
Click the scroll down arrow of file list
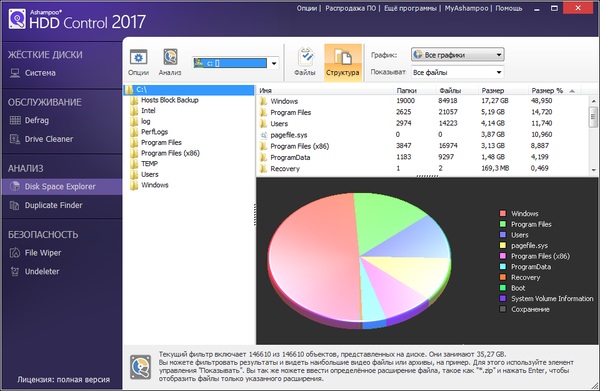coord(593,170)
